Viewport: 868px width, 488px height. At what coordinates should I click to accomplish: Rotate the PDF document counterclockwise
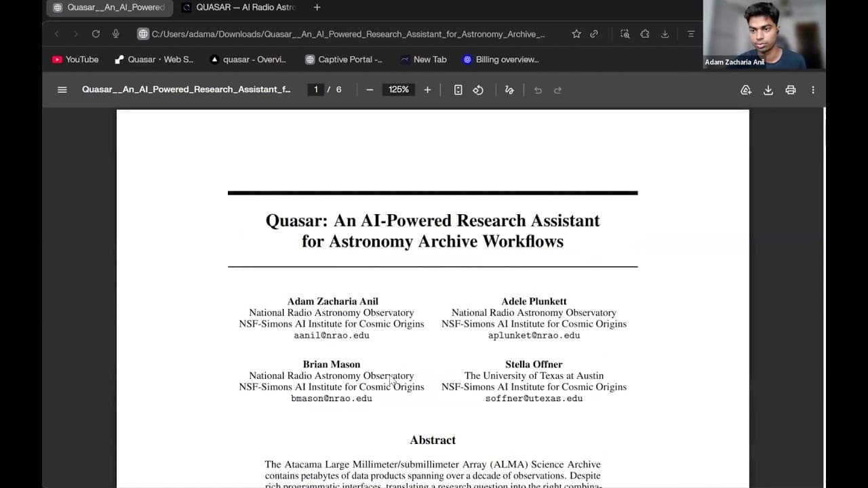pyautogui.click(x=478, y=89)
